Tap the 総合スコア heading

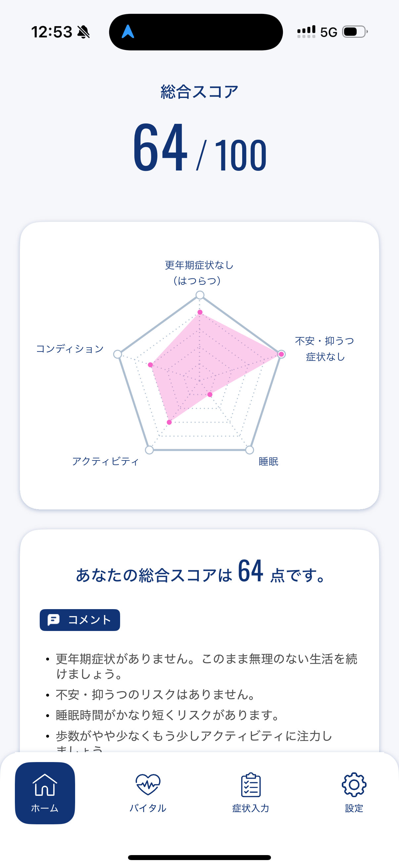pyautogui.click(x=200, y=92)
